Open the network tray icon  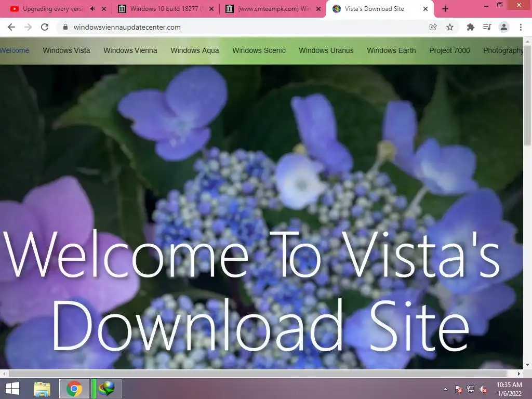pos(471,389)
